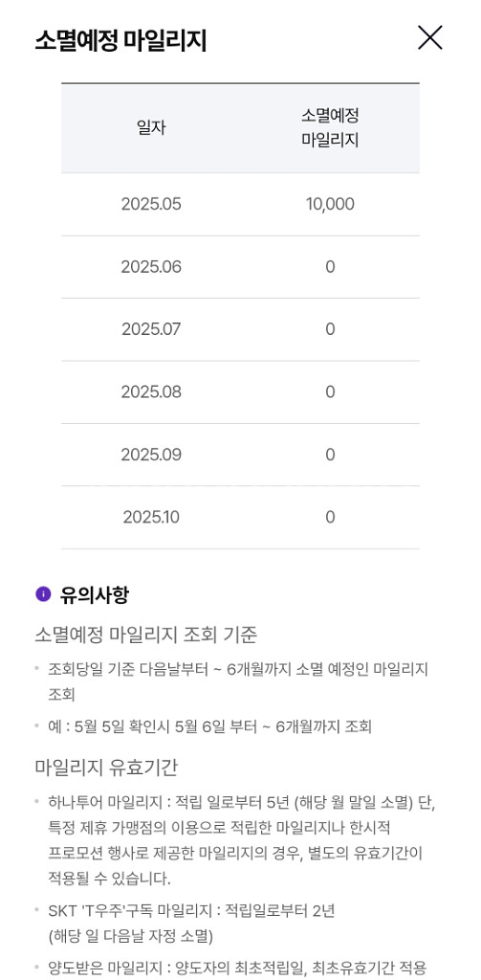Close the 소멸예정 마일리지 popup
The height and width of the screenshot is (980, 481).
[429, 38]
